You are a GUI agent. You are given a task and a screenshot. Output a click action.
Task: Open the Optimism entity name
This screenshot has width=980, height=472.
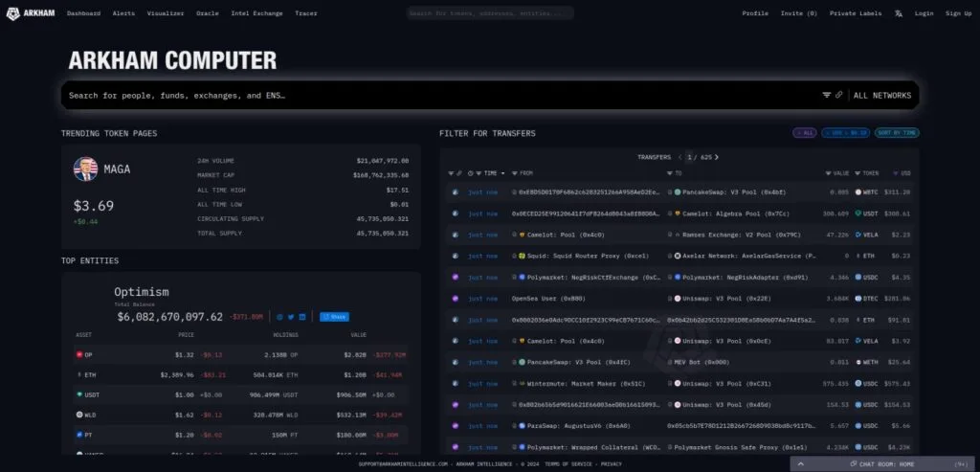tap(142, 292)
